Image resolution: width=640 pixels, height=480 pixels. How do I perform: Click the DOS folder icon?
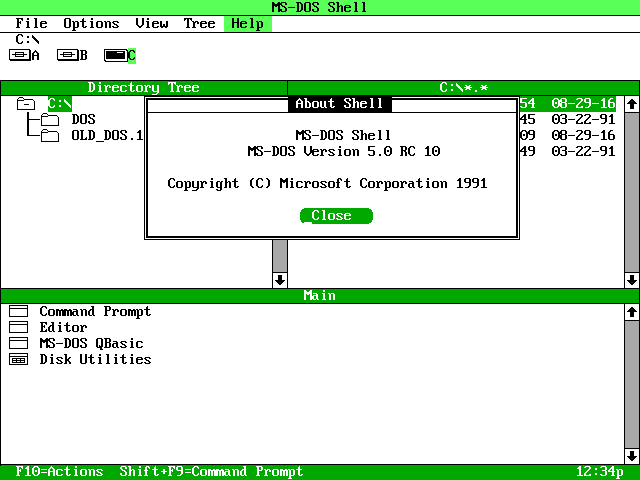point(50,120)
